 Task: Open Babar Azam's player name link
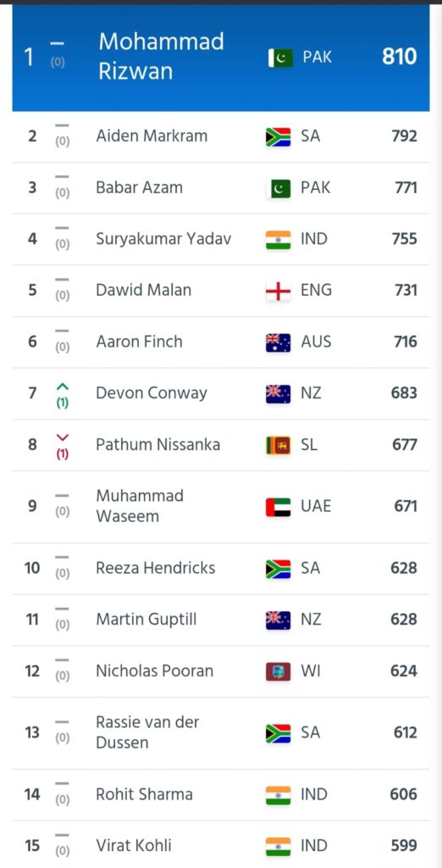click(140, 187)
